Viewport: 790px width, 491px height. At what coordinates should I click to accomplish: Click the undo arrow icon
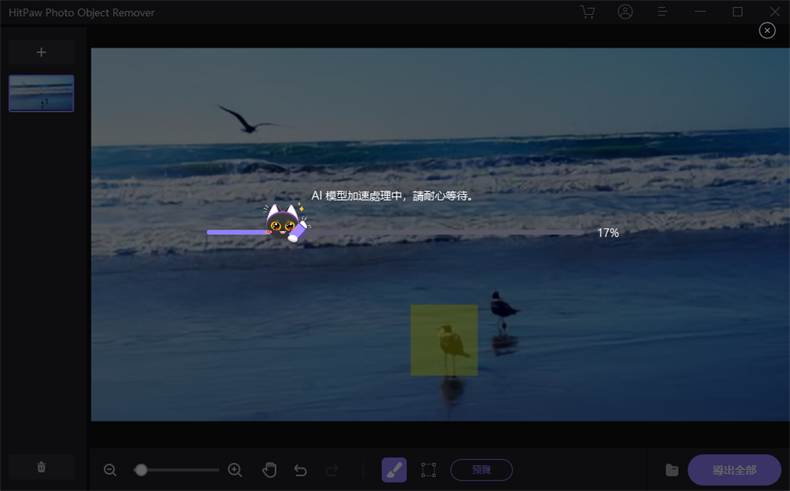300,470
